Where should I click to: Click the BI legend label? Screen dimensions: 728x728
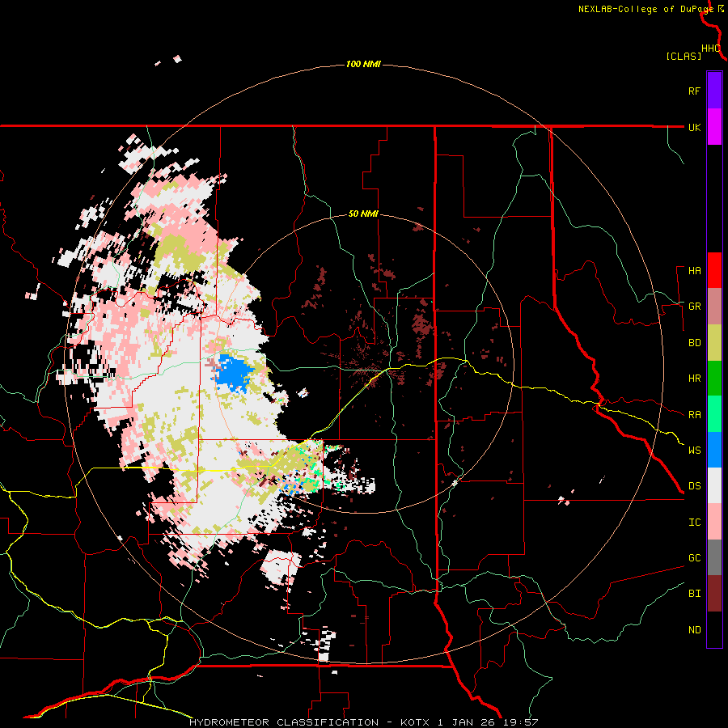tap(695, 594)
